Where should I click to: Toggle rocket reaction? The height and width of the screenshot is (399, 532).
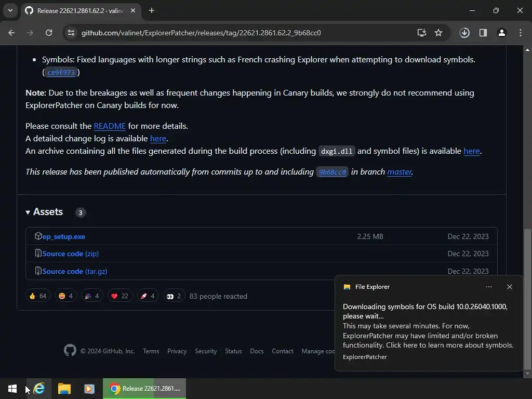(x=148, y=296)
